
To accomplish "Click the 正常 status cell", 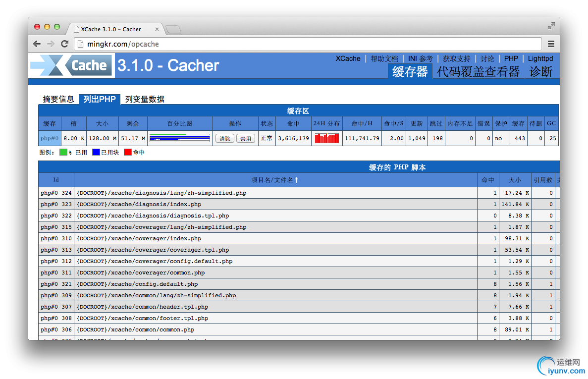I will click(x=267, y=138).
